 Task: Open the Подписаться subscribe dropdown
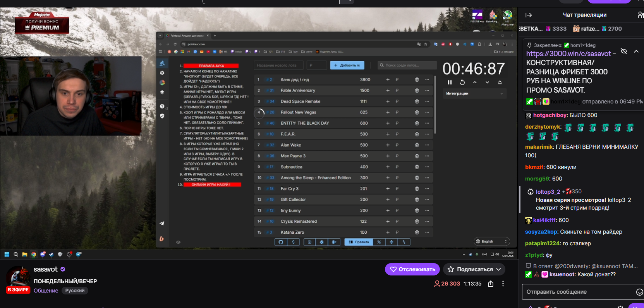(474, 269)
